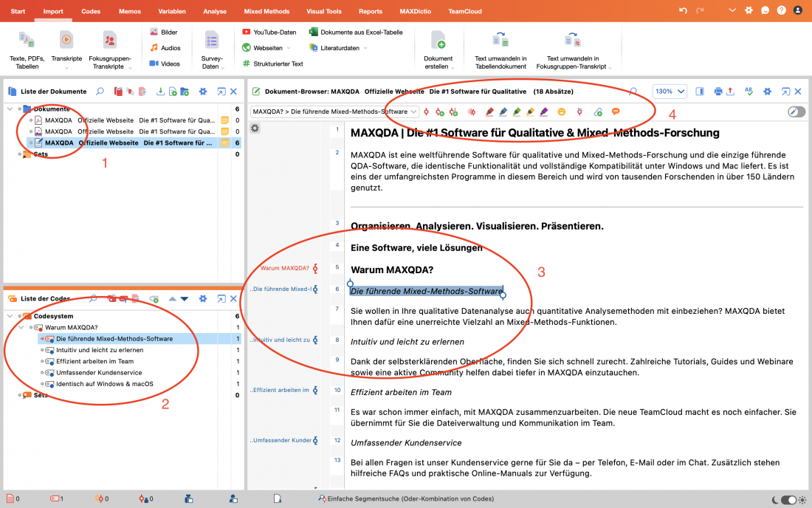Expand the Transkripte dropdown arrow
Screen dimensions: 812x508
pyautogui.click(x=66, y=68)
